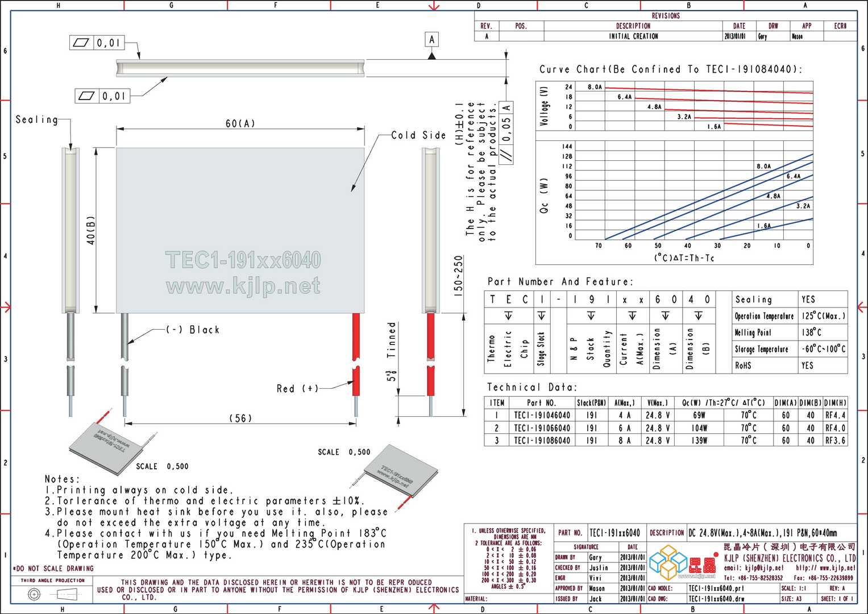The image size is (868, 614).
Task: Click the upper flatness 0,01 tolerance frame
Action: (x=97, y=43)
